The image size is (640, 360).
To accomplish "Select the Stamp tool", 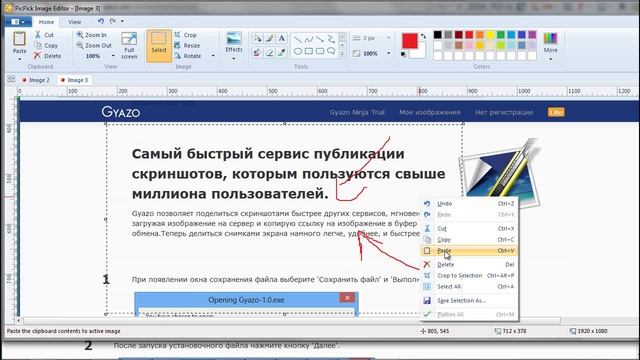I will click(257, 53).
